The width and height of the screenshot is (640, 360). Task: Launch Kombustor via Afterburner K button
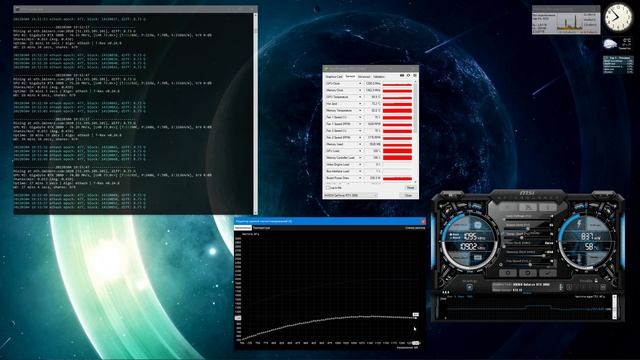pos(508,207)
